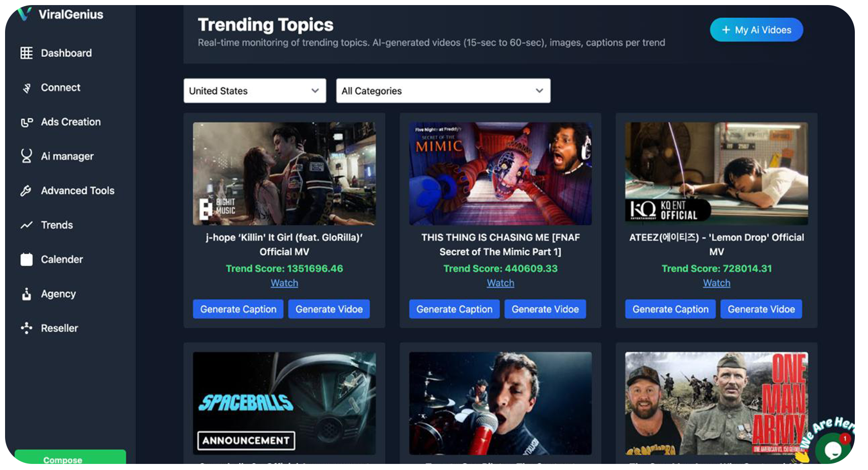Click Watch link under FNAF Mimic video
Viewport: 868px width, 470px height.
pos(501,283)
